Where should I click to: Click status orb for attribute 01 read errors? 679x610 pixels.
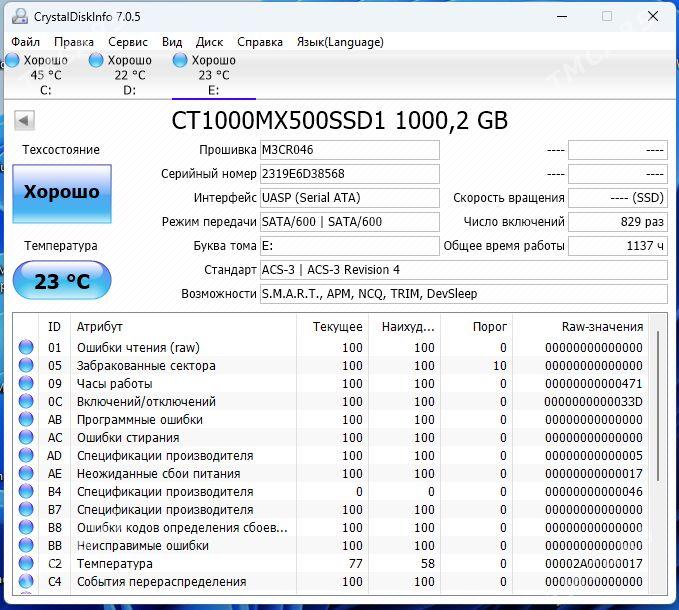[26, 348]
